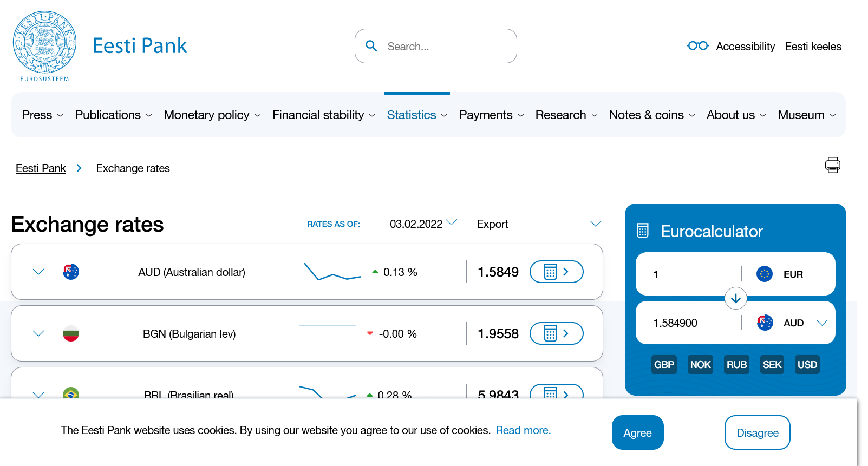This screenshot has height=466, width=868.
Task: Click Agree on cookie banner
Action: coord(637,432)
